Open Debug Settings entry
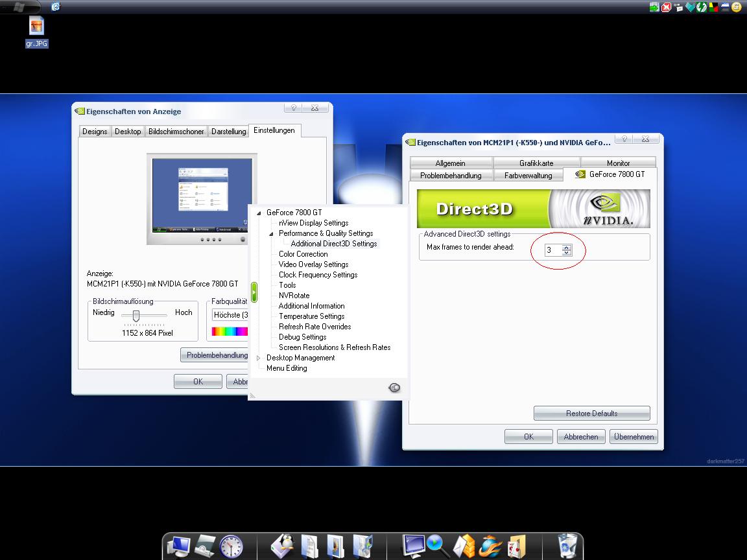The image size is (747, 560). (x=303, y=337)
